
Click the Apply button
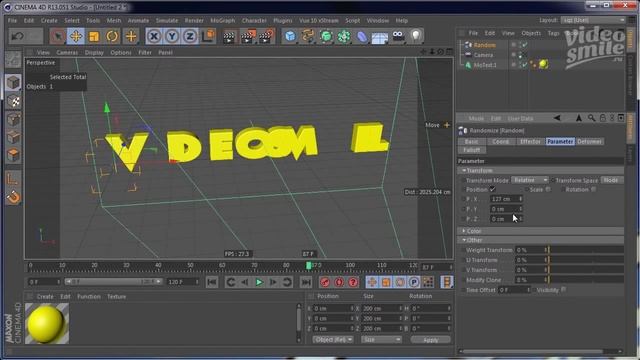coord(431,340)
